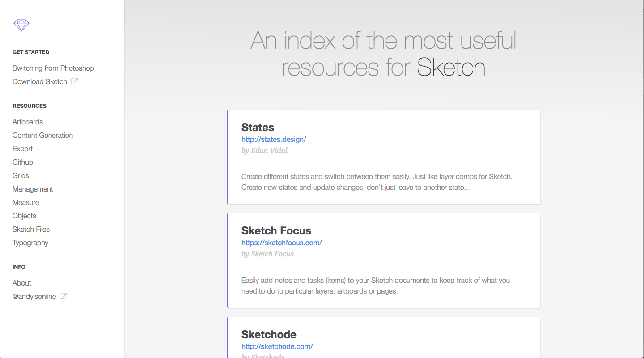Open the states.design URL on the States card
This screenshot has width=644, height=358.
point(274,139)
